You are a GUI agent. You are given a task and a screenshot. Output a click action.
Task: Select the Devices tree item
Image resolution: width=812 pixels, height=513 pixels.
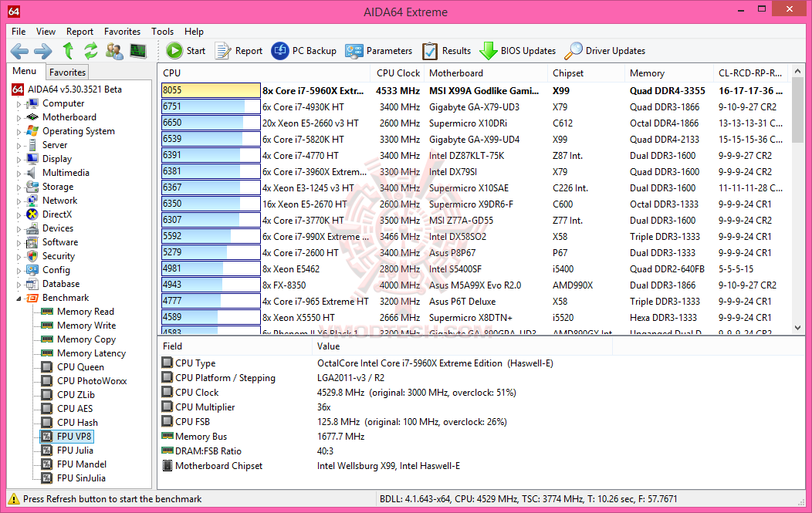(x=57, y=228)
